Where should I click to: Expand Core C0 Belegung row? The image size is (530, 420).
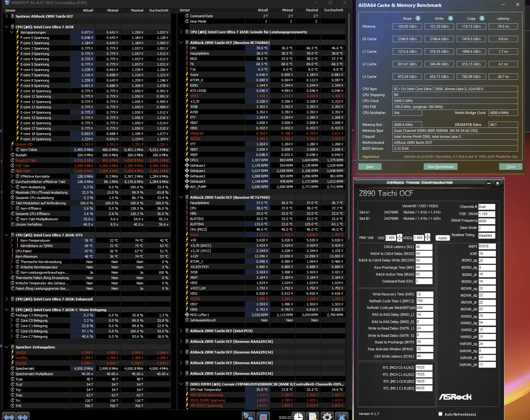click(x=12, y=320)
